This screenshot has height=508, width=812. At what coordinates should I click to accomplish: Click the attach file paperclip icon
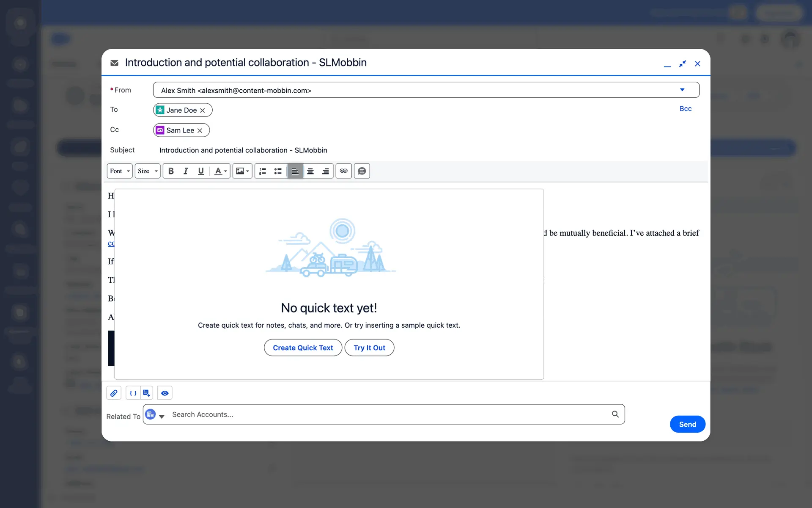(114, 393)
